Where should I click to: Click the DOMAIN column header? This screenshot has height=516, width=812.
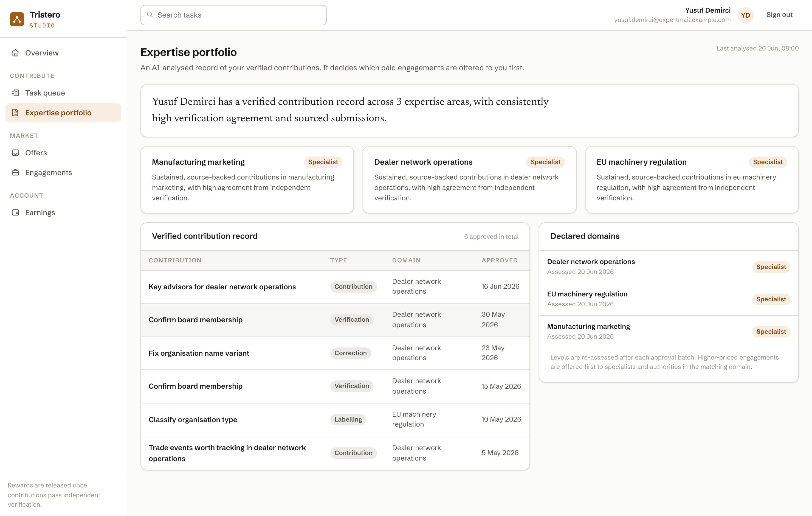tap(406, 260)
